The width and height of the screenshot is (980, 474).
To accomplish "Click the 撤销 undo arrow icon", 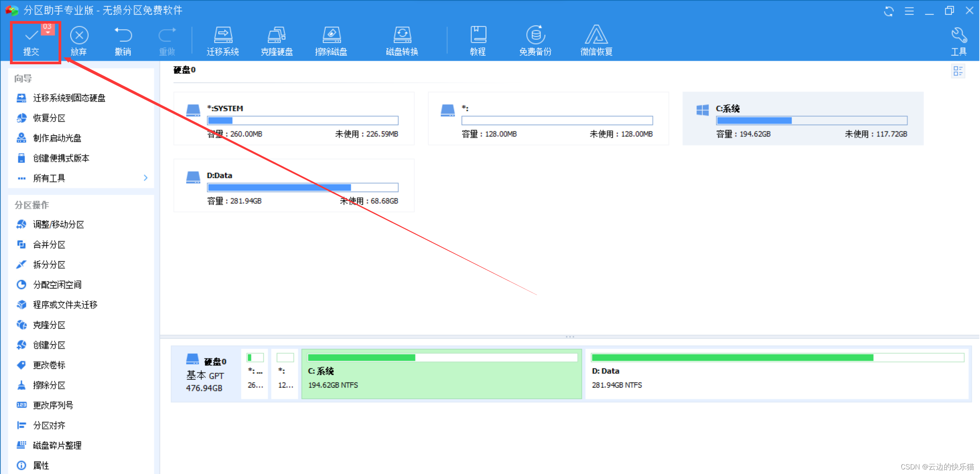I will [x=123, y=35].
